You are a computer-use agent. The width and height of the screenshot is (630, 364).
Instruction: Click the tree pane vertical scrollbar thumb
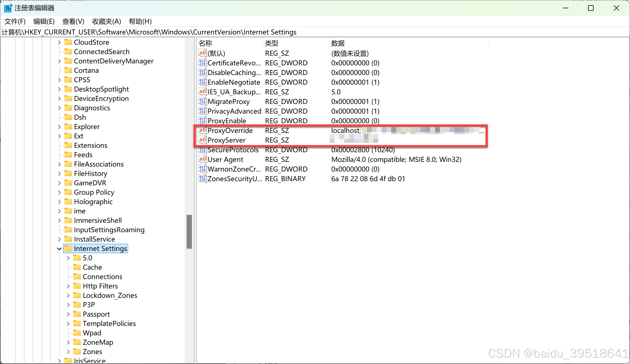pyautogui.click(x=189, y=232)
